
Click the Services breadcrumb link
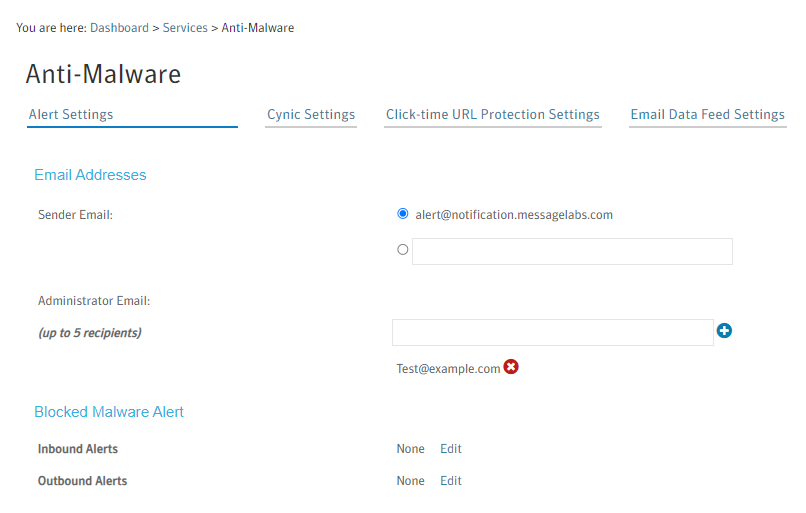point(185,28)
